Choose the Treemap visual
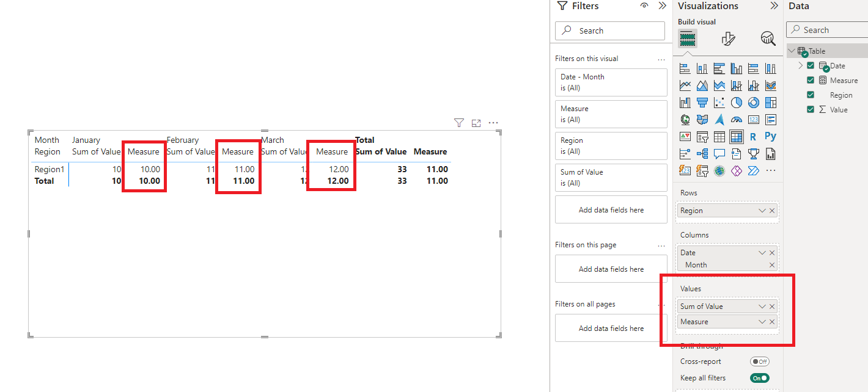The image size is (868, 392). click(x=771, y=103)
